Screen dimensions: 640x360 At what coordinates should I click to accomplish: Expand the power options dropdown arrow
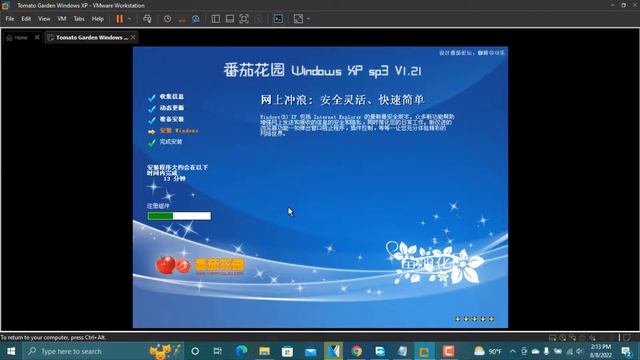click(130, 19)
